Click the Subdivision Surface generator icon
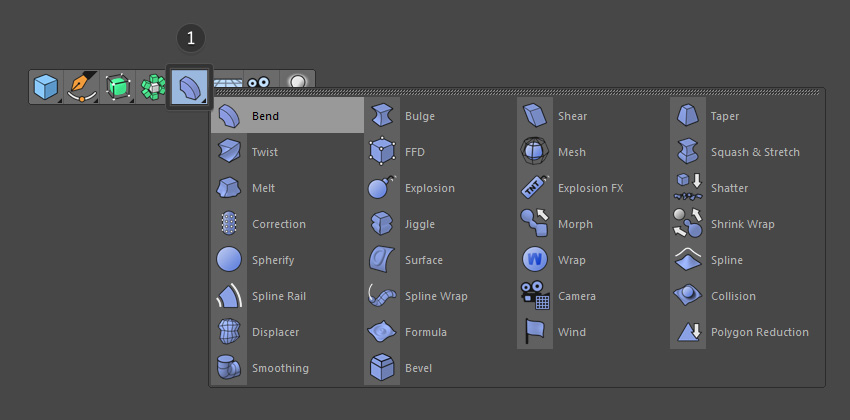 [118, 88]
